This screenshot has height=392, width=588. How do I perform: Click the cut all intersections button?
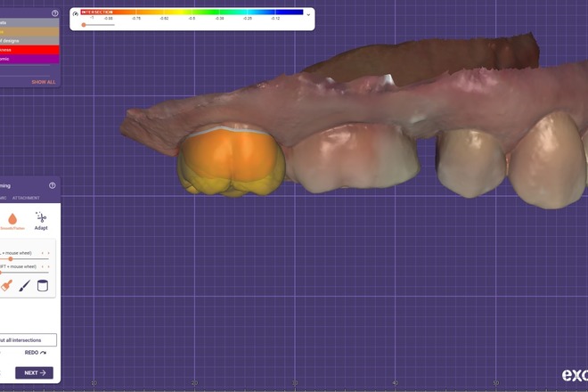click(27, 340)
